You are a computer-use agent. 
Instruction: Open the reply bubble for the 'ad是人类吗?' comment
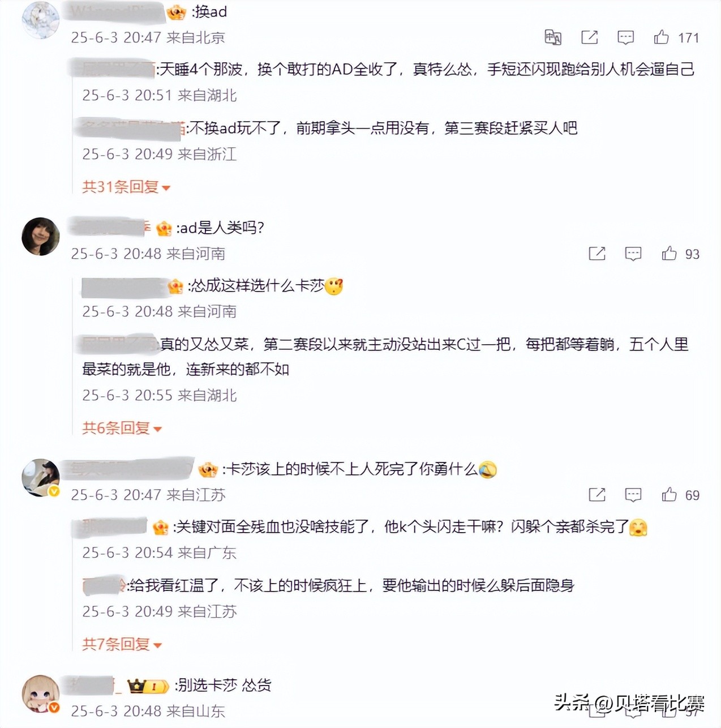pyautogui.click(x=633, y=254)
